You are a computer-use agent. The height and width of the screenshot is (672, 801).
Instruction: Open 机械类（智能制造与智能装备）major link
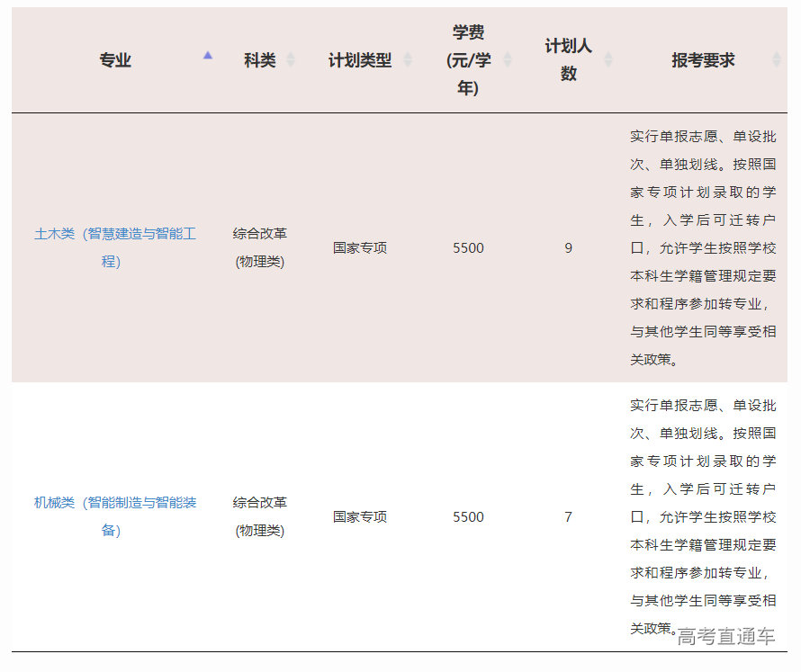(x=114, y=516)
